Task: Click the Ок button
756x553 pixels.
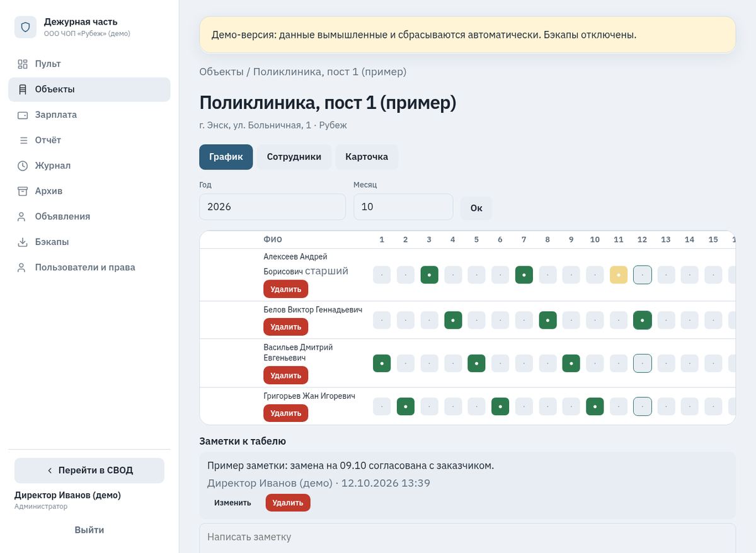Action: (476, 208)
